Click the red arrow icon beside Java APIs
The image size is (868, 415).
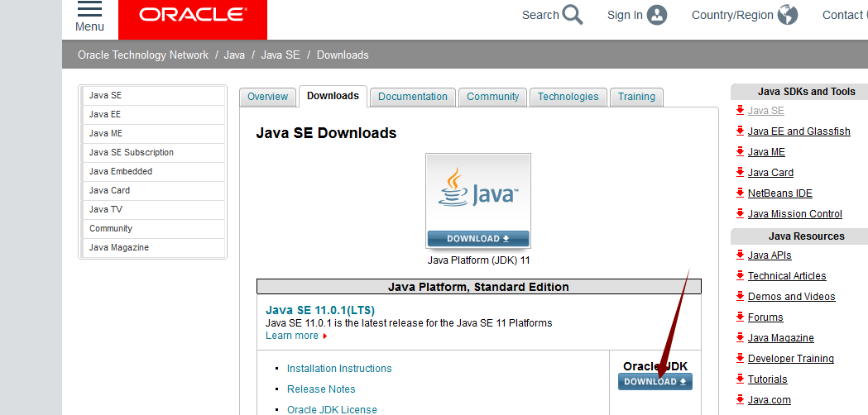click(x=740, y=255)
